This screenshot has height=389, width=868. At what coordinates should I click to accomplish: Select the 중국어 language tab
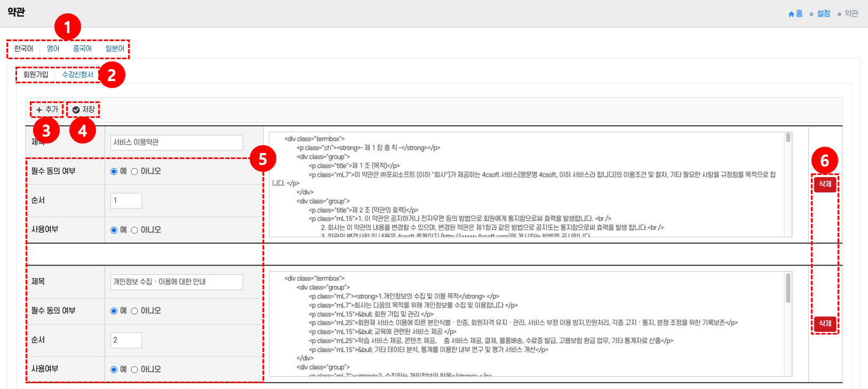coord(82,49)
